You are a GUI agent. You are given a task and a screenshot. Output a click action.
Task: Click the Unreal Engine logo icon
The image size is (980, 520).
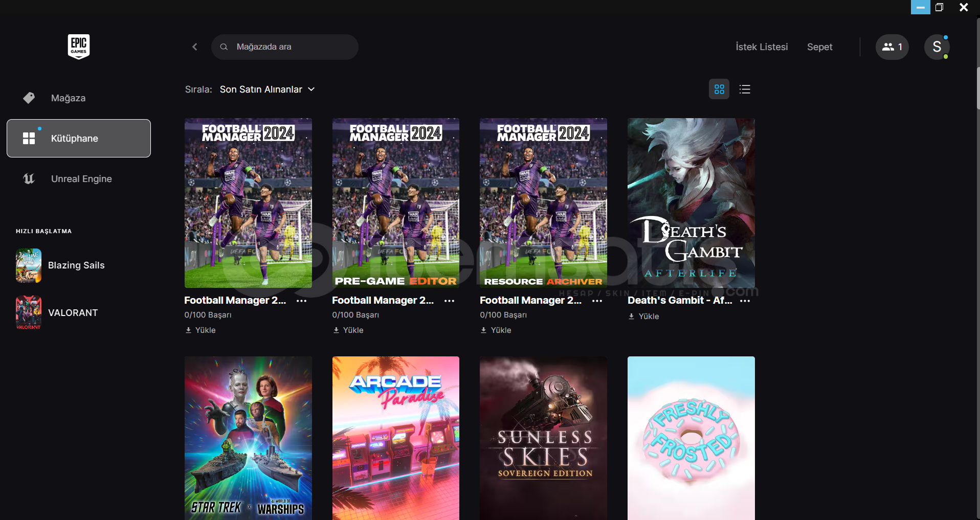[x=29, y=179]
